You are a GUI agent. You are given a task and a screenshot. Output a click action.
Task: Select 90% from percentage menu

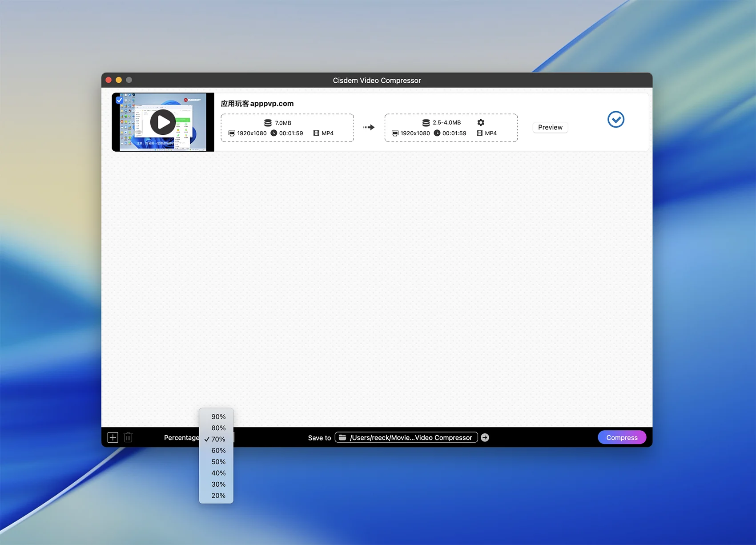[218, 417]
